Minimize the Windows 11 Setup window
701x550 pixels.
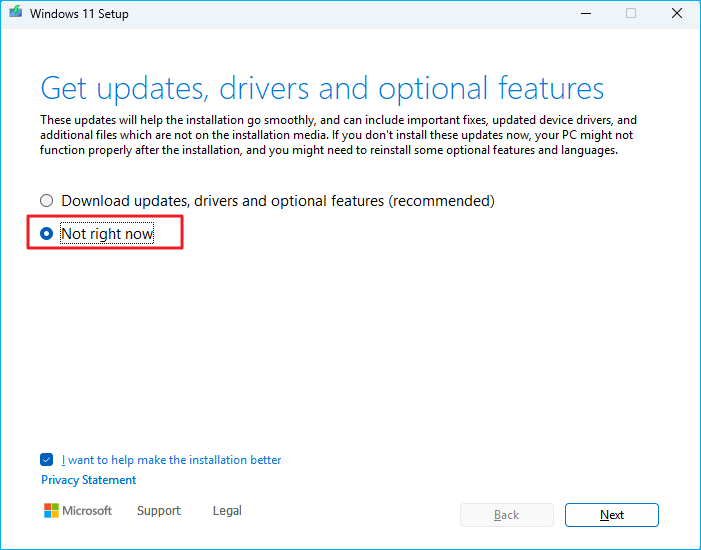[x=586, y=13]
